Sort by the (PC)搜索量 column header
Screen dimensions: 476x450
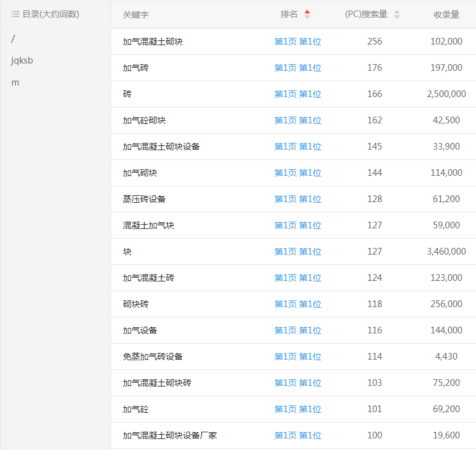[366, 14]
